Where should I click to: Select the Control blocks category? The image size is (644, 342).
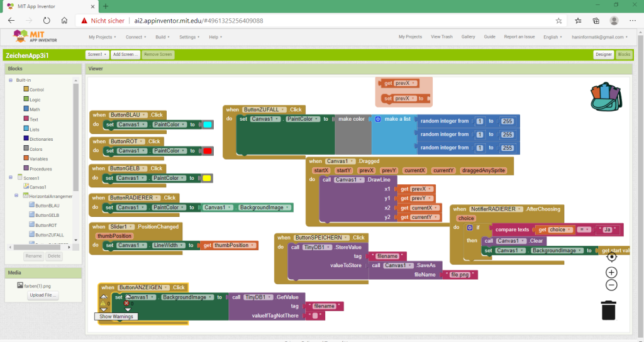[36, 90]
